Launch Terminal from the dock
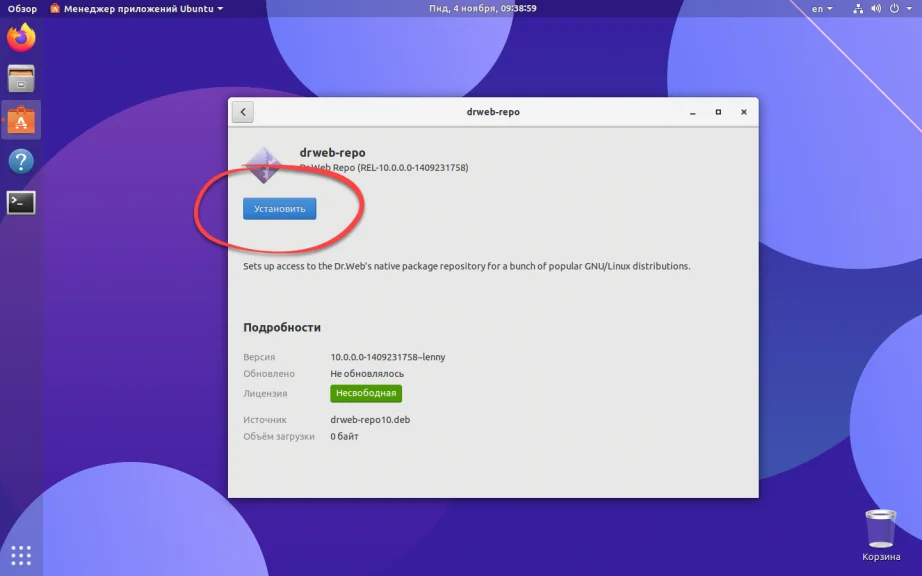The height and width of the screenshot is (576, 922). (21, 202)
